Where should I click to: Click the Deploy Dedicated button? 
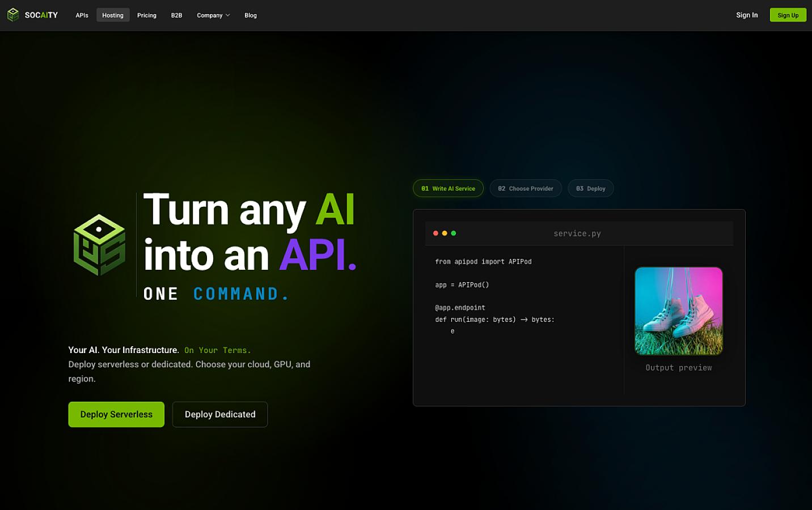(x=220, y=414)
